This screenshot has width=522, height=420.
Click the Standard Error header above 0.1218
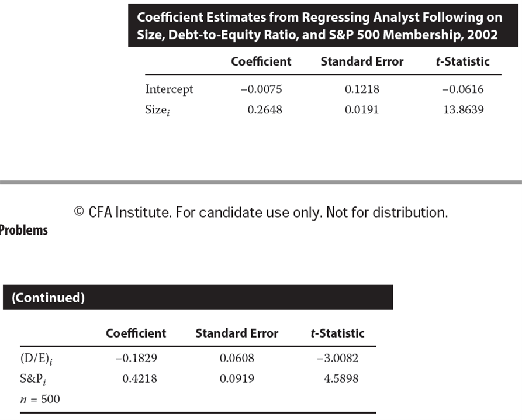click(362, 61)
